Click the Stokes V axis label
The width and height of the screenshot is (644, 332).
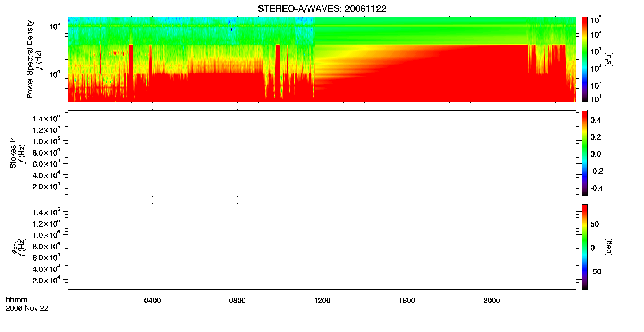coord(13,153)
